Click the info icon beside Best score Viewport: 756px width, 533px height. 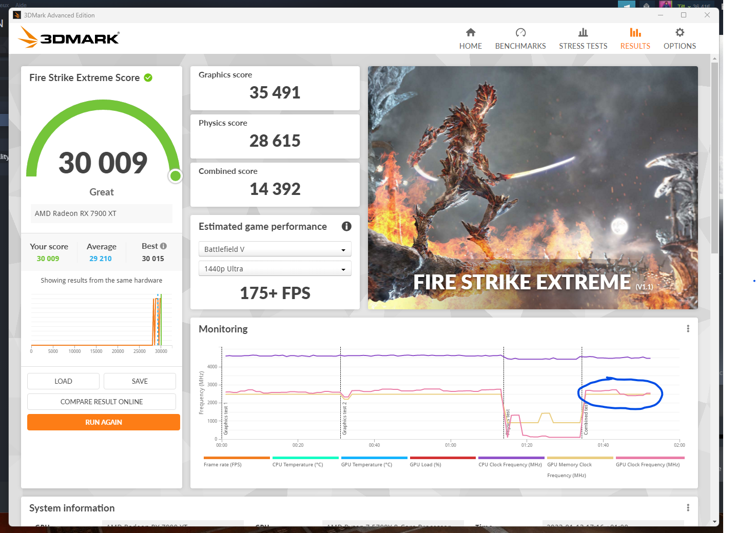(x=164, y=246)
